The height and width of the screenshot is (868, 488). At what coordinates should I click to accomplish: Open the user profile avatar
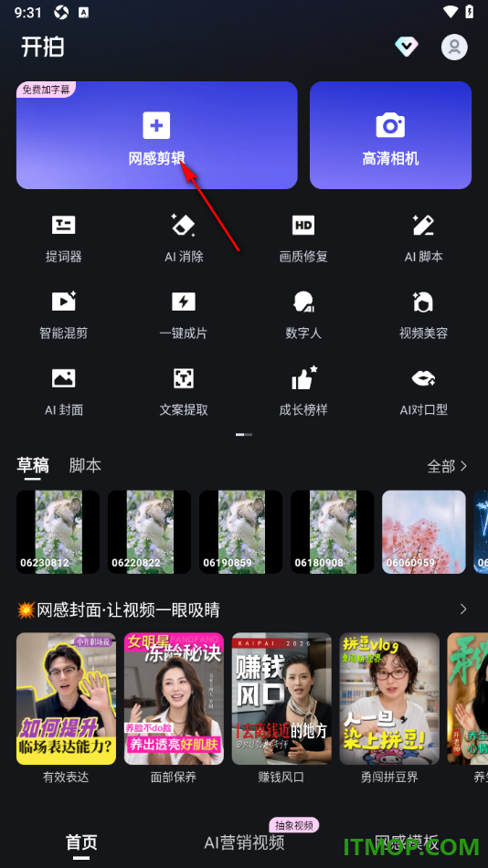coord(454,47)
